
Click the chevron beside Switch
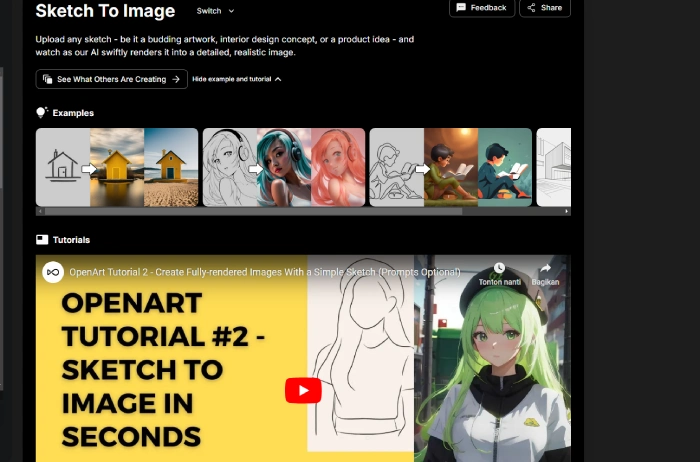231,11
